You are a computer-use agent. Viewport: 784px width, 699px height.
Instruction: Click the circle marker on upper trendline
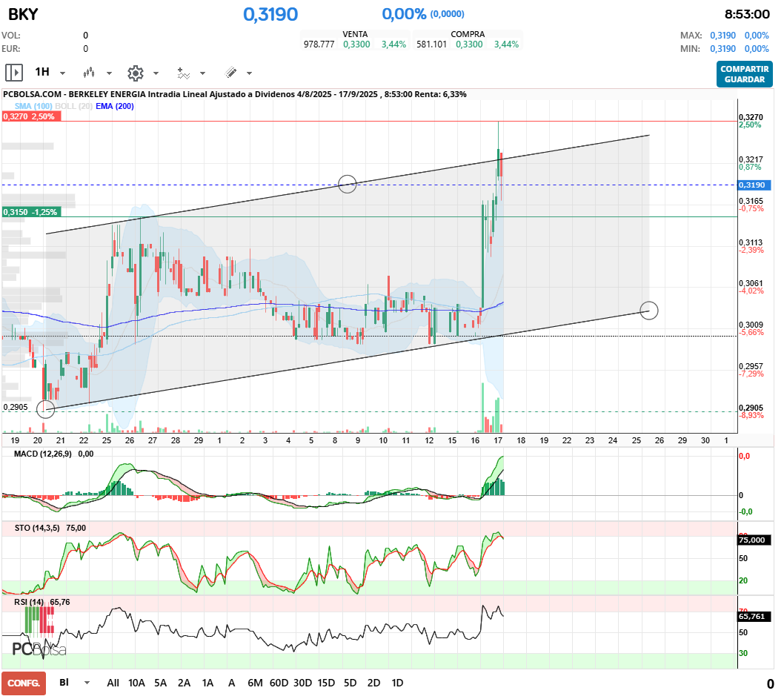point(348,184)
